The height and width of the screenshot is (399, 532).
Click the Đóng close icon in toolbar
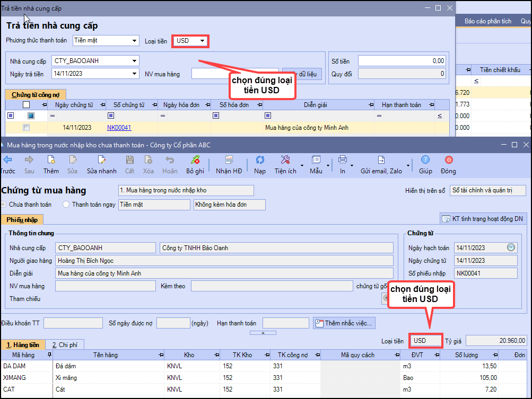click(x=448, y=160)
